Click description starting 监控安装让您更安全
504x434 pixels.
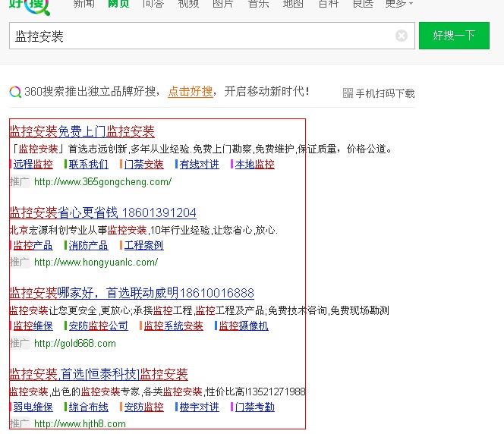pos(200,310)
